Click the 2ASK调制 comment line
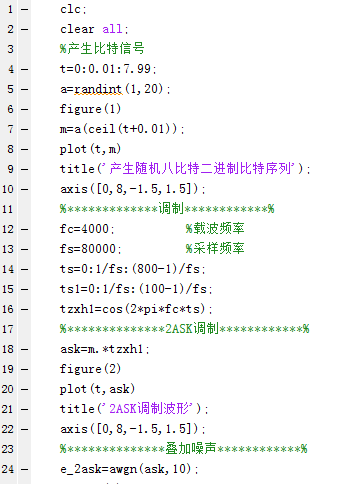The image size is (364, 484). (x=185, y=329)
